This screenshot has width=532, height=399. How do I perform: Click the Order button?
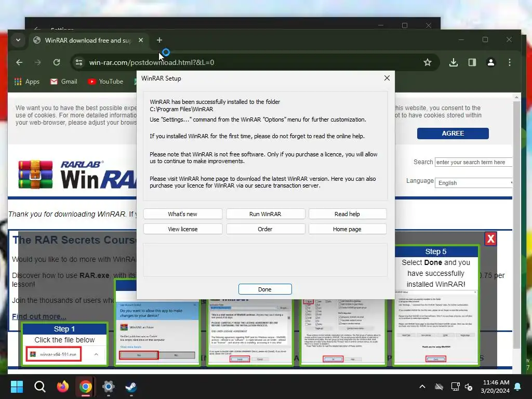click(265, 229)
